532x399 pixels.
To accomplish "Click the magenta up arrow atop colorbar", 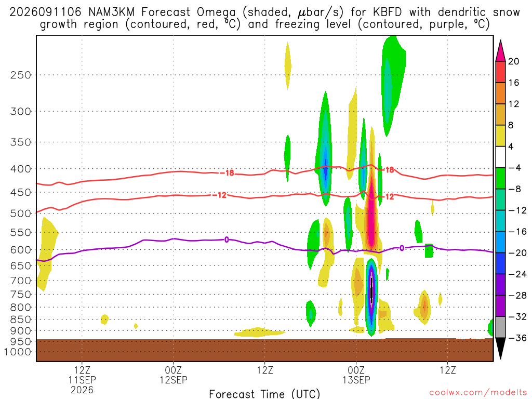I will 500,51.
